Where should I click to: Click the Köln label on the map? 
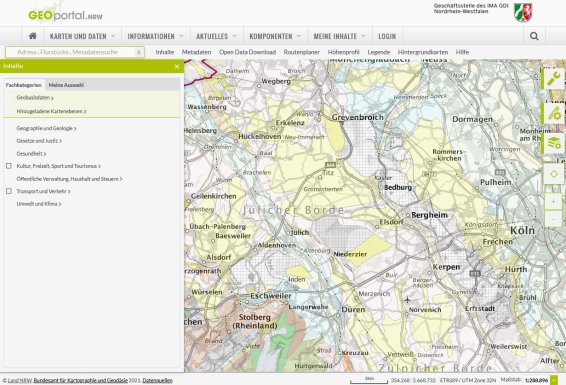[522, 230]
